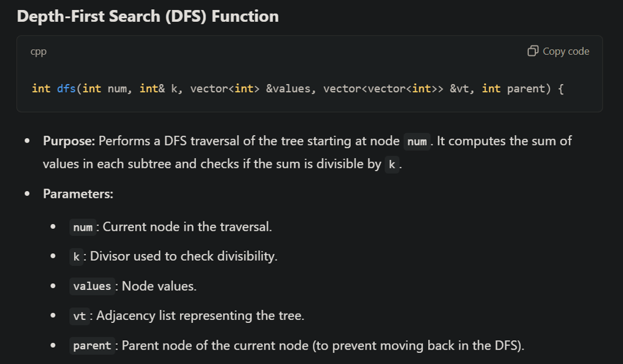
Task: Click the 'dfs' function name in code
Action: 66,88
